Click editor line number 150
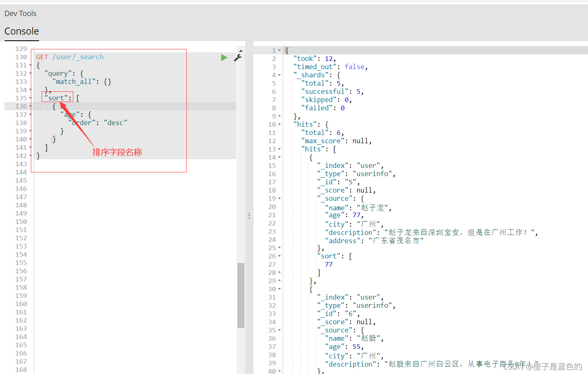The width and height of the screenshot is (588, 374). [x=21, y=222]
